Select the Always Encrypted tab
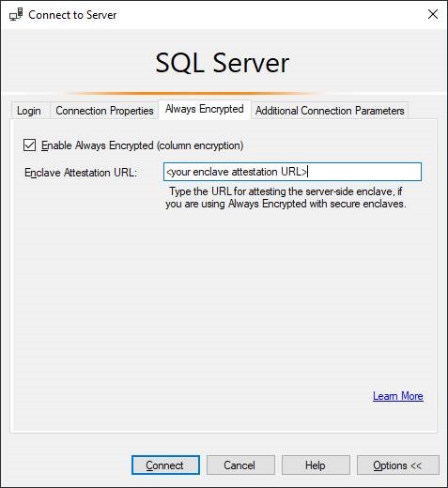 coord(205,109)
